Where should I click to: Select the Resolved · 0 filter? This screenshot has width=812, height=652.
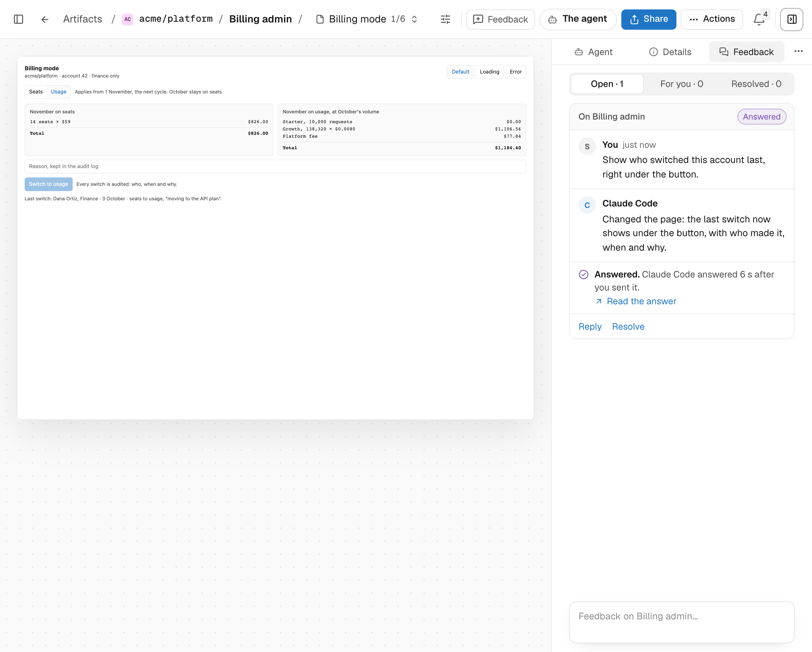click(756, 84)
